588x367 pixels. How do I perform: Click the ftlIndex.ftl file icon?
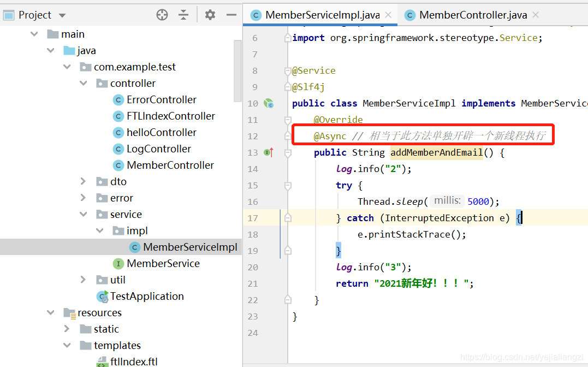[x=102, y=362]
